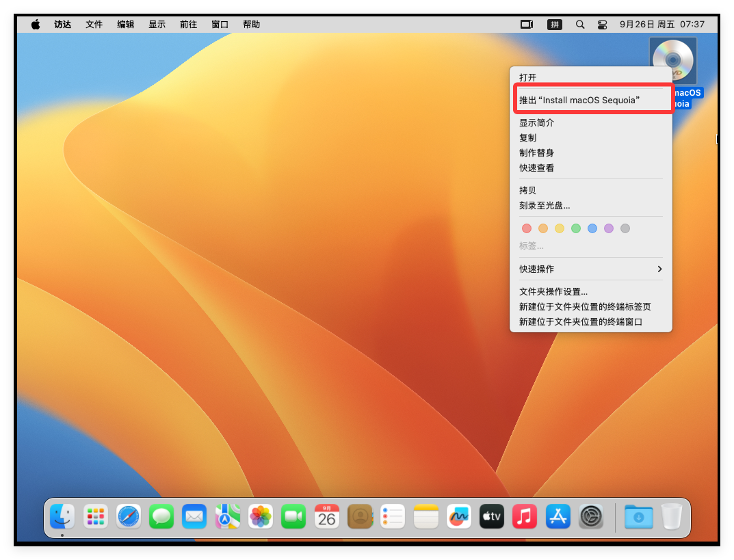
Task: Apply the blue tag color
Action: pyautogui.click(x=592, y=228)
